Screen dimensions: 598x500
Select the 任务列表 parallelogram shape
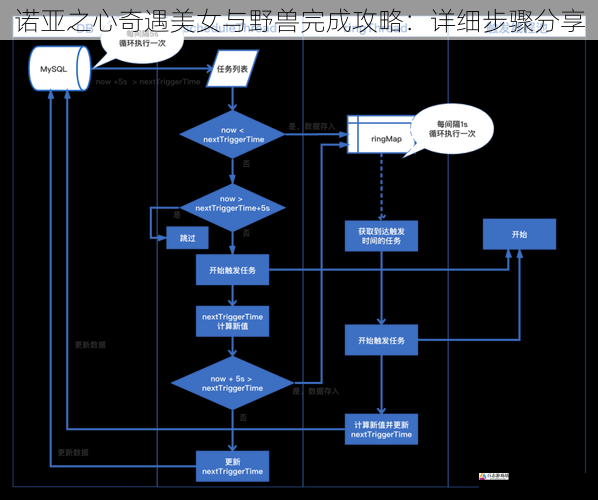232,69
